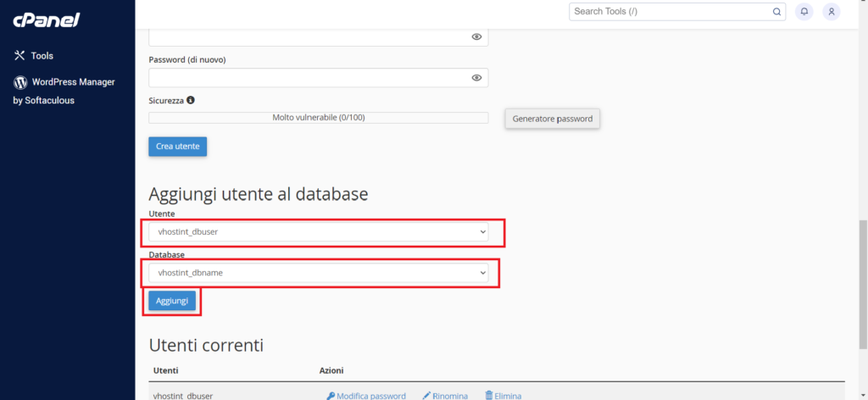This screenshot has height=400, width=868.
Task: Click the Sicurezza label text
Action: [166, 100]
